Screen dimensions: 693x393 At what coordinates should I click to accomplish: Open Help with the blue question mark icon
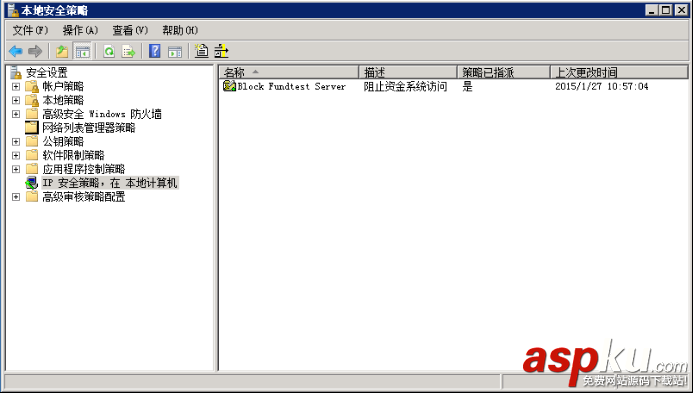pos(155,51)
